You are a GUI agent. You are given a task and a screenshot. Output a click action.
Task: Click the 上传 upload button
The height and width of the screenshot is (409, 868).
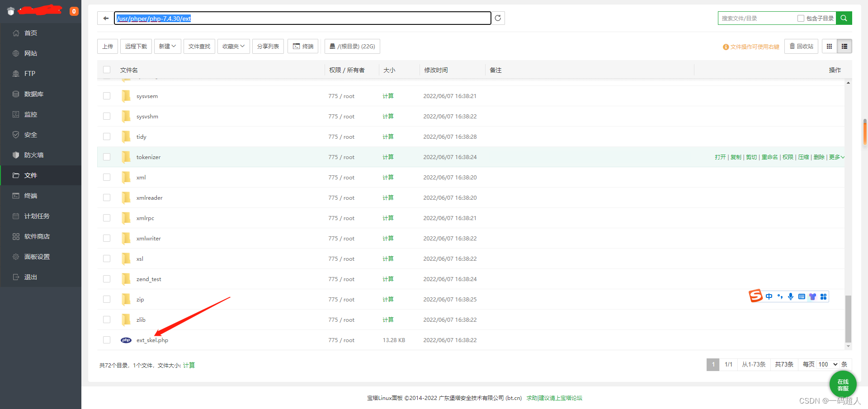[108, 46]
